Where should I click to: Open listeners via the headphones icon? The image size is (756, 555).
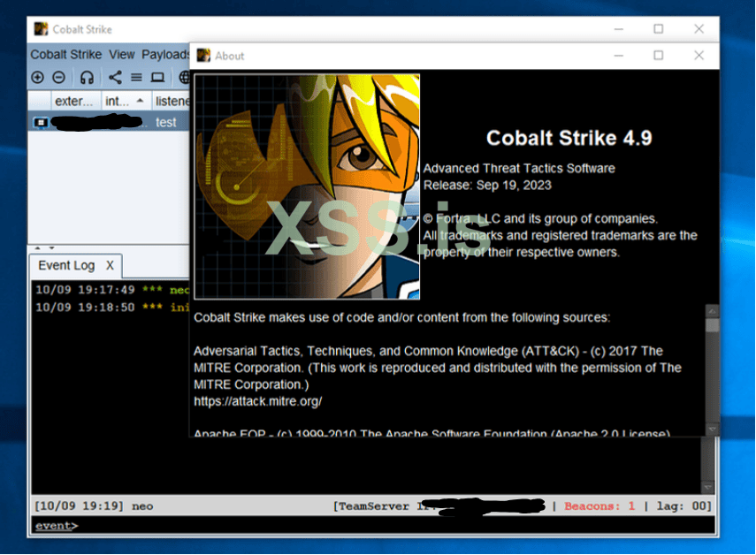pos(87,77)
